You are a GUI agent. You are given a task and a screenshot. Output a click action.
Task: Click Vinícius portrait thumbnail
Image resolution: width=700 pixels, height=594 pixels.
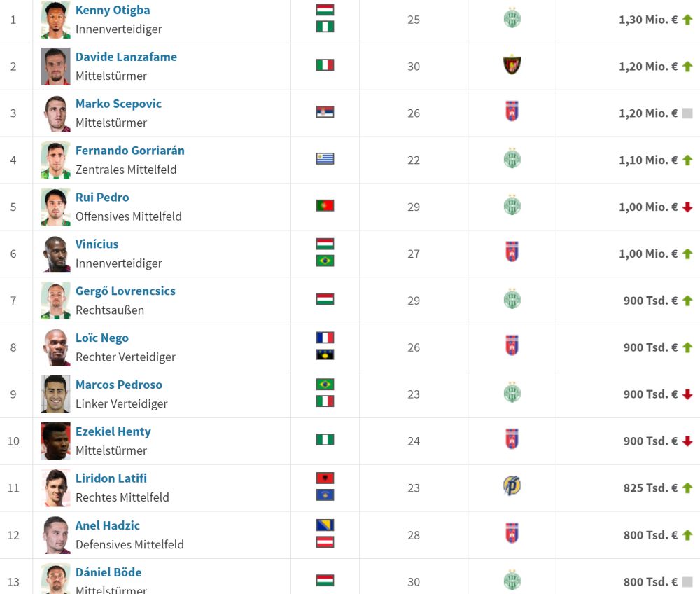click(56, 254)
